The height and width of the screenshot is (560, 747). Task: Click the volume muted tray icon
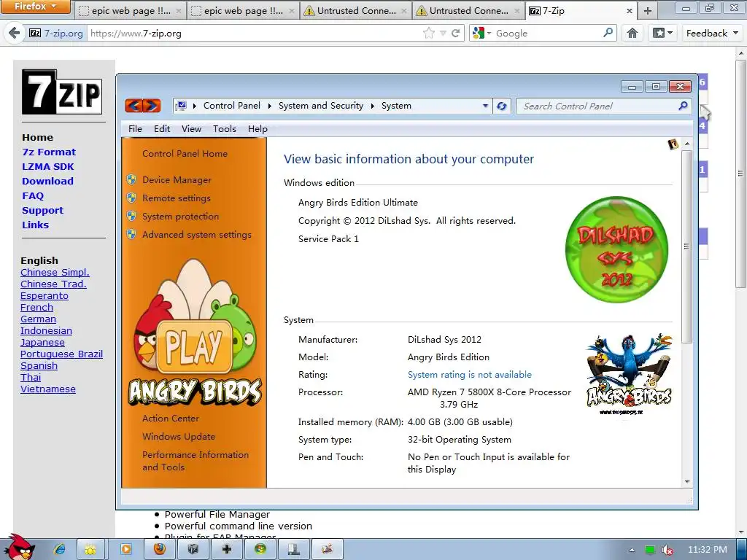coord(667,550)
